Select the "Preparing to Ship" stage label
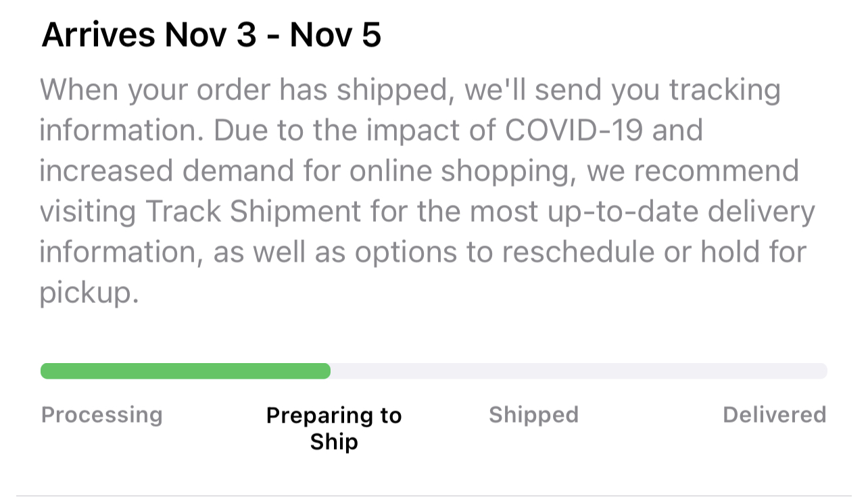The width and height of the screenshot is (868, 501). click(x=334, y=428)
